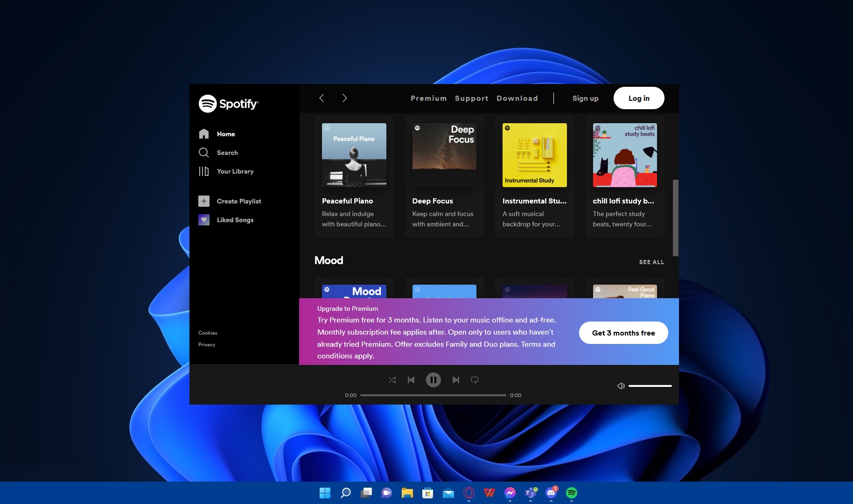Expand Mood section with See All

[651, 262]
